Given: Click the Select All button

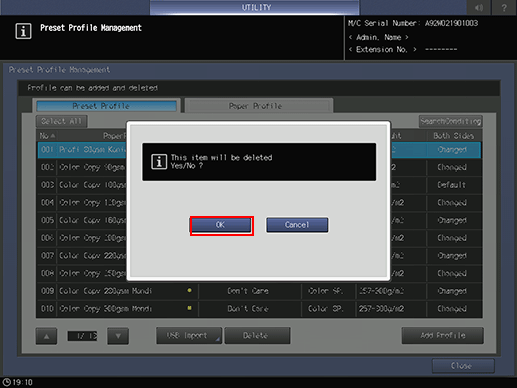Looking at the screenshot, I should coord(61,121).
